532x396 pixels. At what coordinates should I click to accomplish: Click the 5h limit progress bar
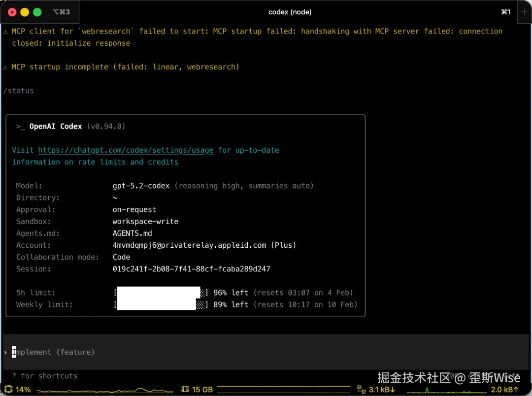(161, 293)
